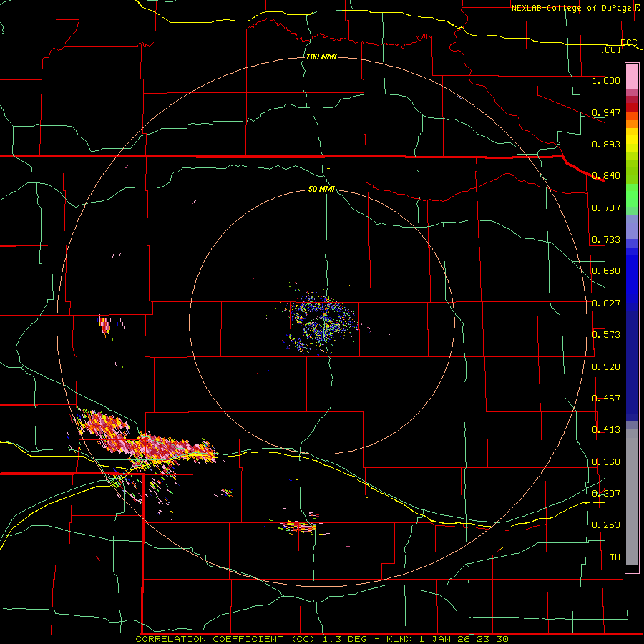Image resolution: width=644 pixels, height=644 pixels.
Task: Click the 100 NMI range ring label
Action: click(x=321, y=57)
